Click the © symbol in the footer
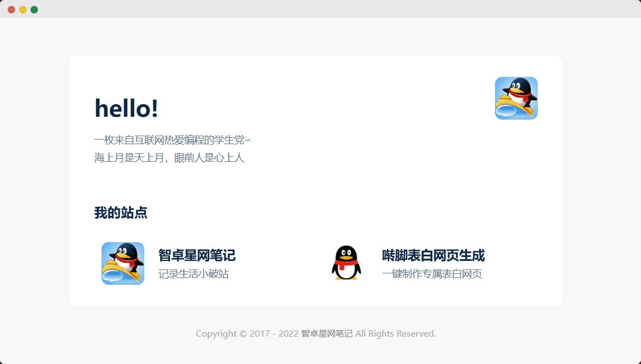This screenshot has width=641, height=364. 243,334
